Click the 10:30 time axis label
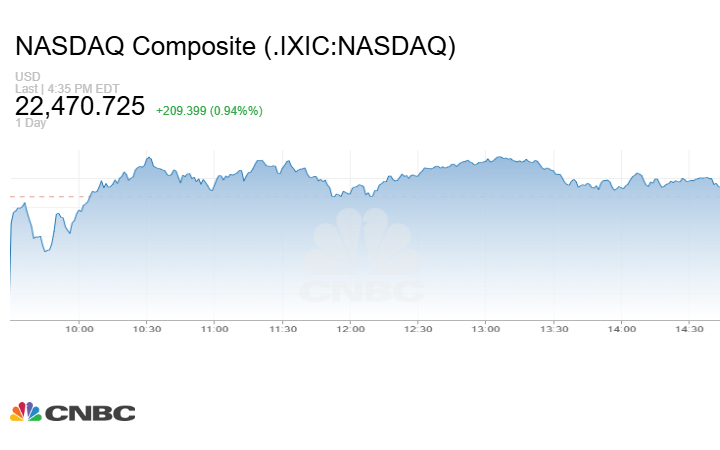The height and width of the screenshot is (450, 720). [147, 328]
